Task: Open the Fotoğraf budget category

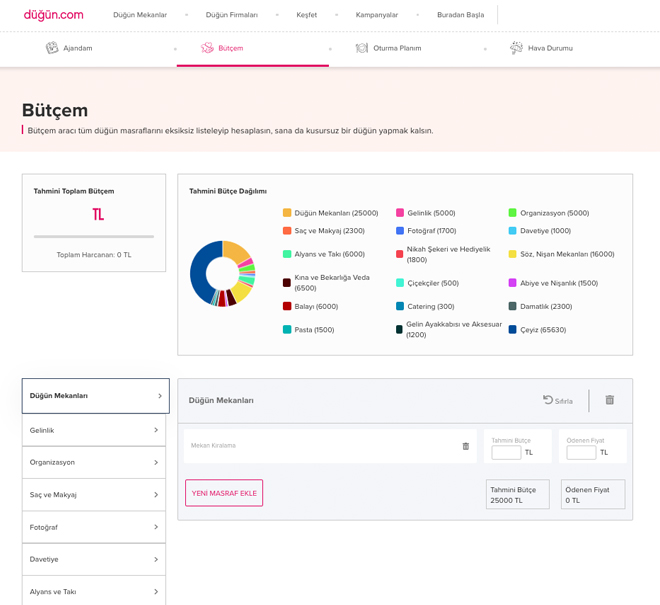Action: (94, 527)
